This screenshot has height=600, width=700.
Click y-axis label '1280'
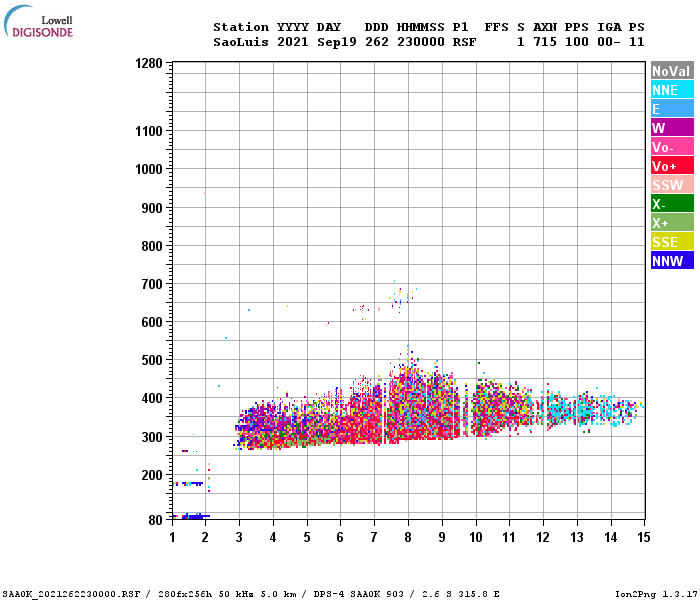pyautogui.click(x=149, y=63)
